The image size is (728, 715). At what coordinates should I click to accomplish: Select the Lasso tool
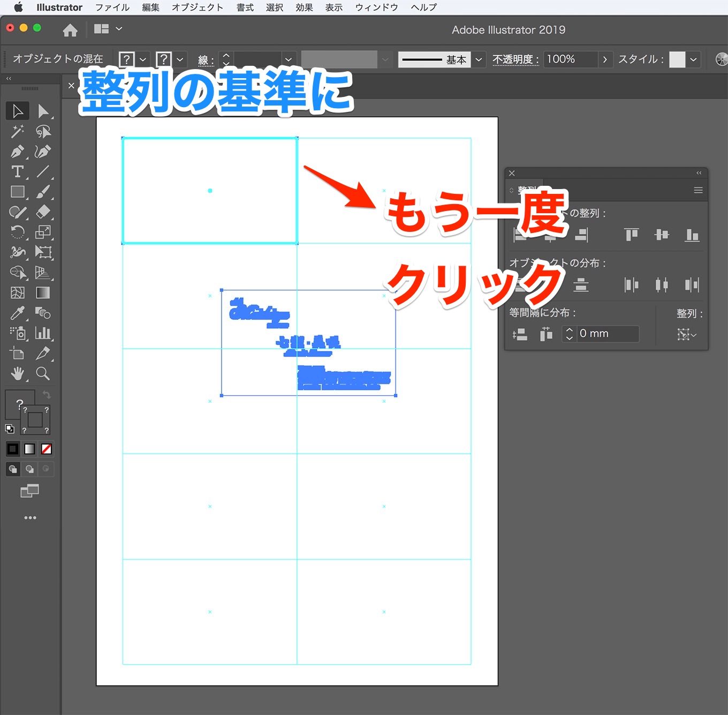tap(43, 131)
